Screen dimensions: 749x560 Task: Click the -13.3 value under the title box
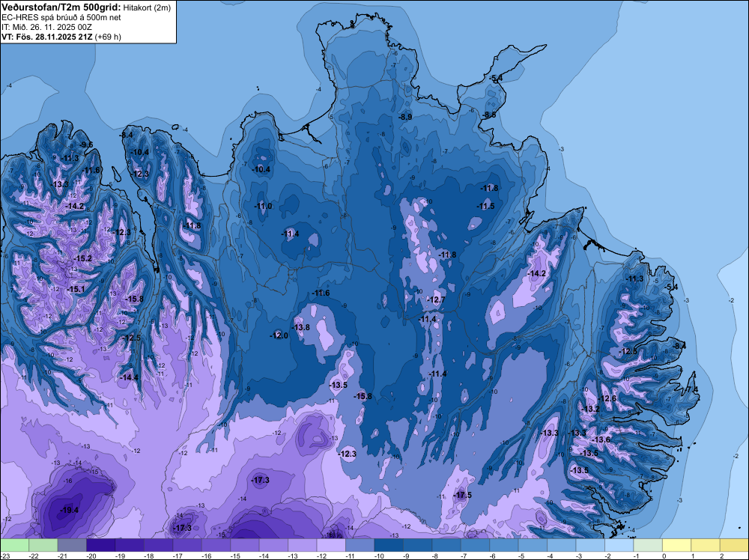(x=61, y=184)
